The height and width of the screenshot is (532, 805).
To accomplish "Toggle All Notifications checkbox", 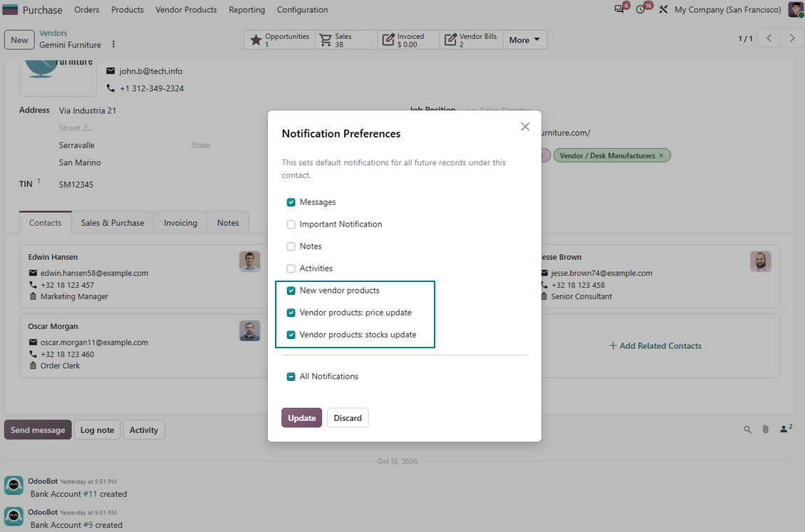I will [291, 377].
